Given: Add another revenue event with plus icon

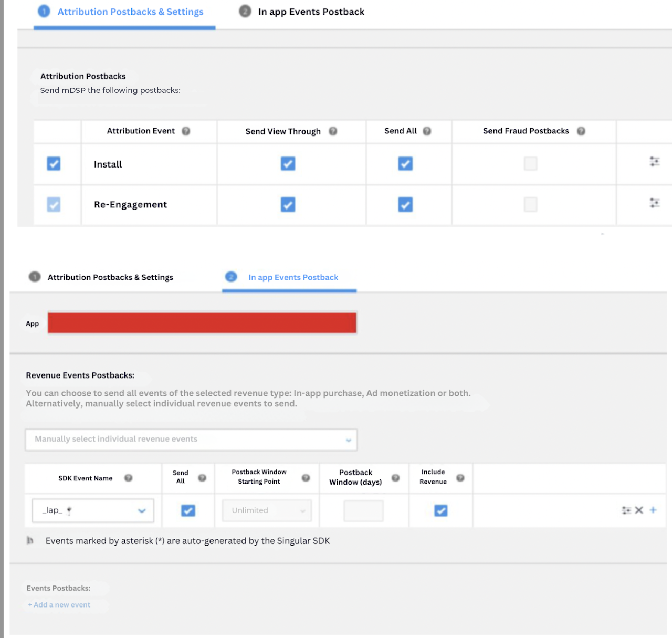Looking at the screenshot, I should point(653,510).
